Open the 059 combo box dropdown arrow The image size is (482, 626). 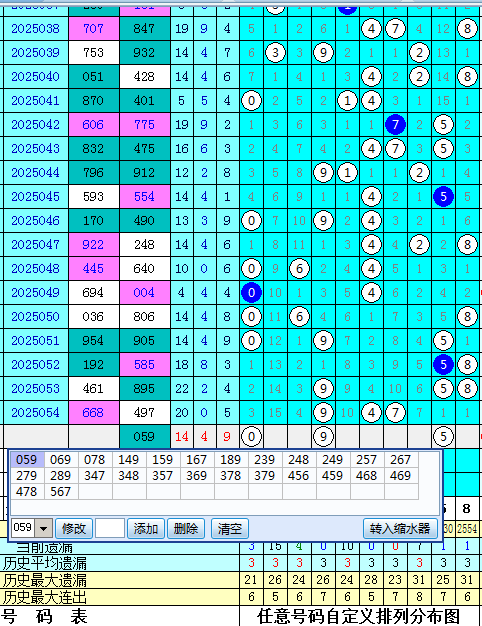point(44,529)
